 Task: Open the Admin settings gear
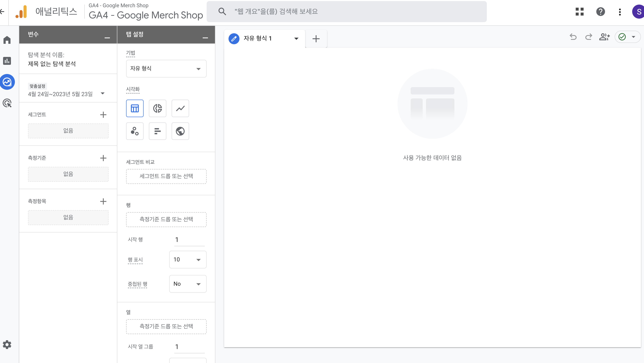coord(7,345)
